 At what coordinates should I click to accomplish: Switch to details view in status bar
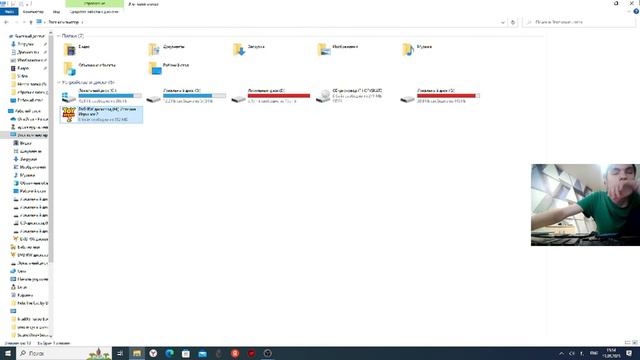point(628,343)
